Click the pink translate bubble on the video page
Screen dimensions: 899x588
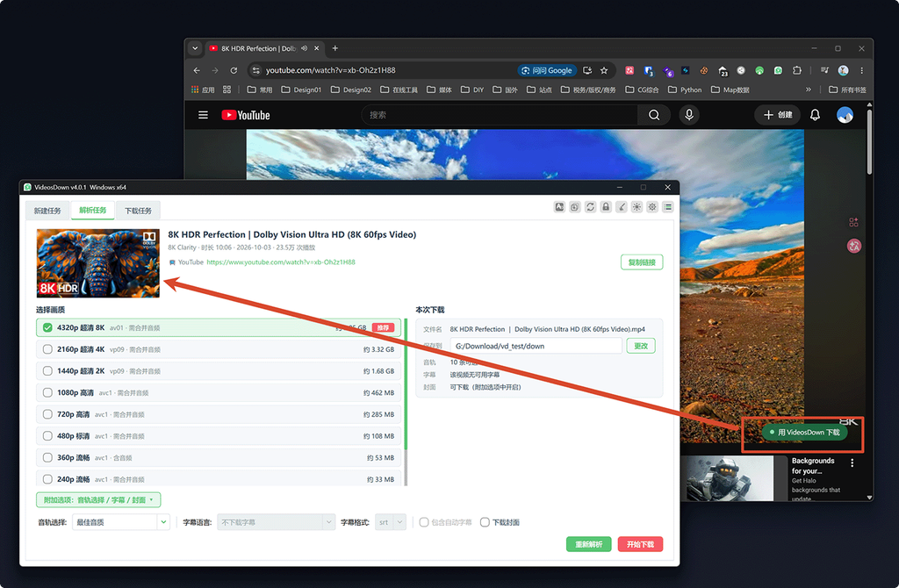pyautogui.click(x=853, y=246)
